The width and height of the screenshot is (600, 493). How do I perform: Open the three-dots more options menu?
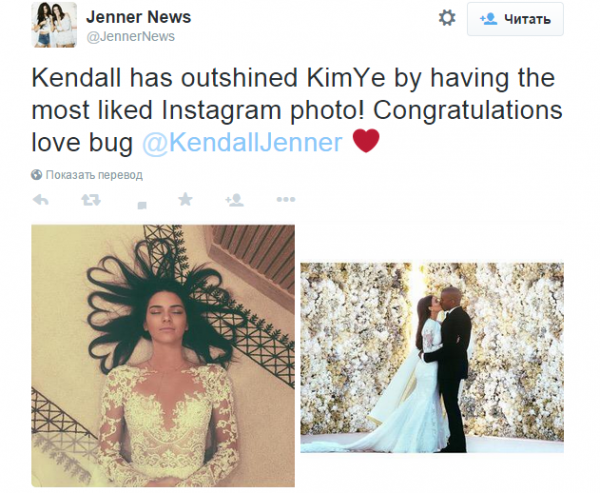pyautogui.click(x=285, y=200)
